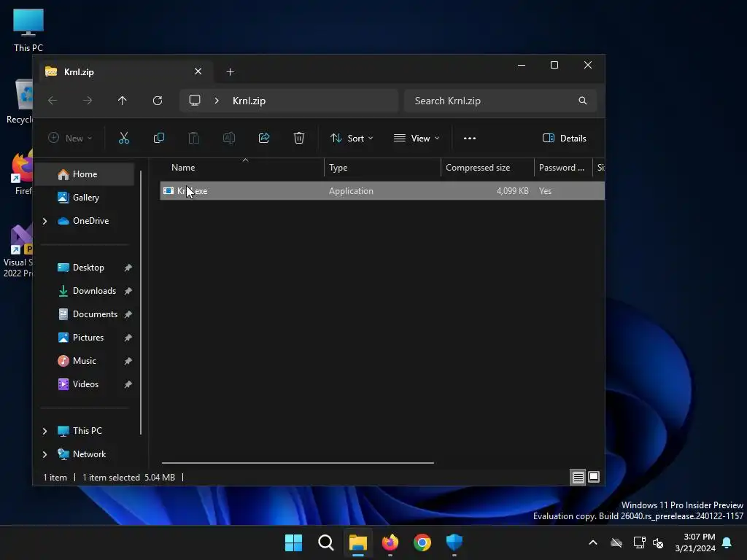
Task: Open taskbar Search
Action: 326,542
